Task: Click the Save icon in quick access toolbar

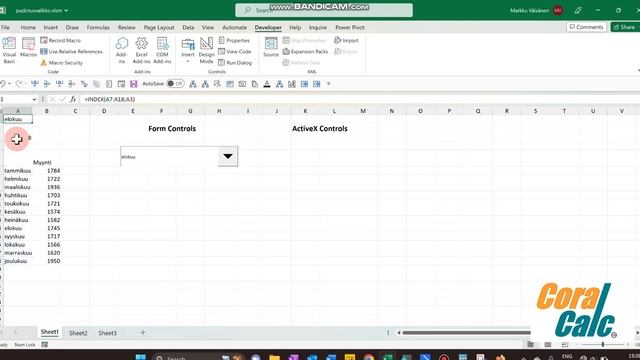Action: point(133,84)
